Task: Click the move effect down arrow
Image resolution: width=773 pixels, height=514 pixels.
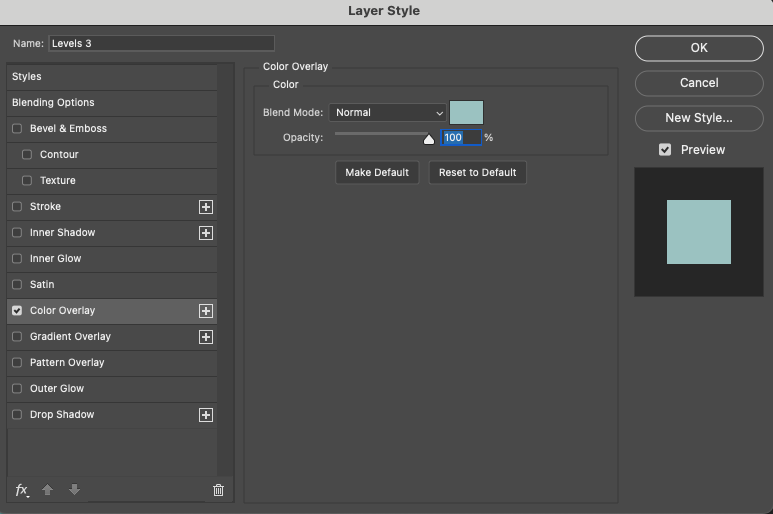Action: 74,490
